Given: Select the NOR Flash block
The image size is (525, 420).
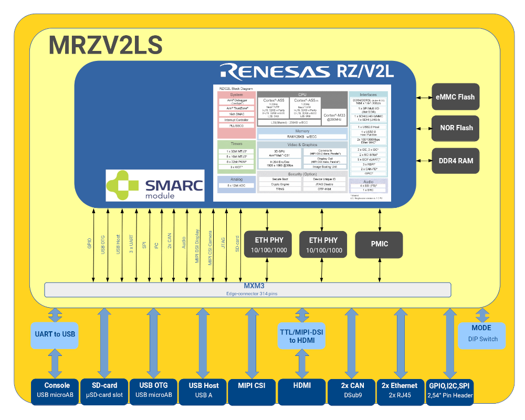Looking at the screenshot, I should (455, 128).
